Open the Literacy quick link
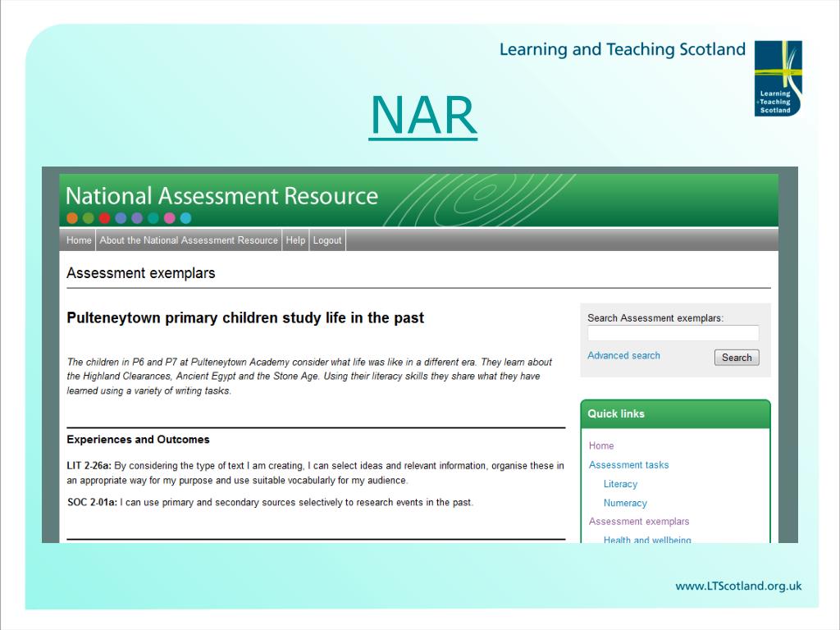Image resolution: width=840 pixels, height=630 pixels. (620, 484)
